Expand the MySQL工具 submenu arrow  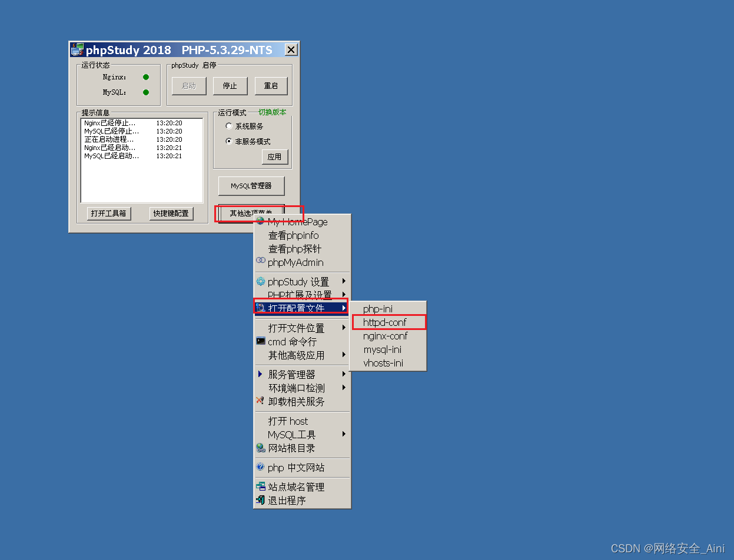[x=344, y=434]
